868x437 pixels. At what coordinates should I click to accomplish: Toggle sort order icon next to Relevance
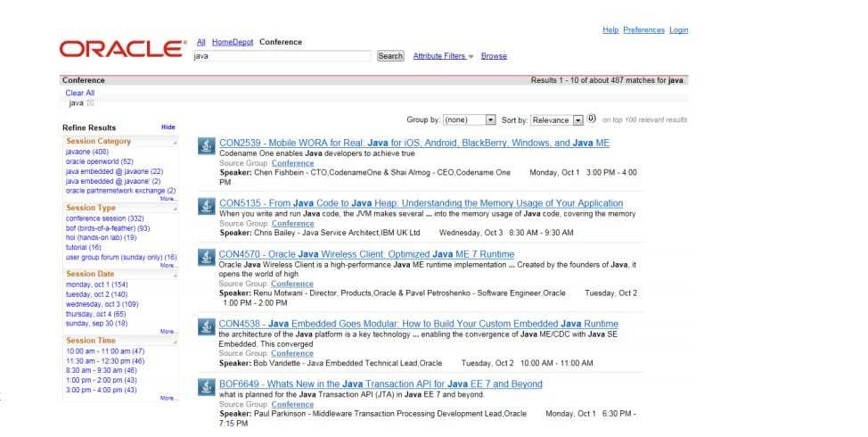pos(591,119)
